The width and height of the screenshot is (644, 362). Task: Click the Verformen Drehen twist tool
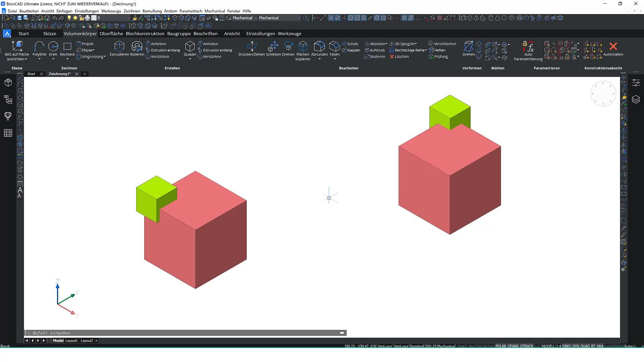point(469,48)
